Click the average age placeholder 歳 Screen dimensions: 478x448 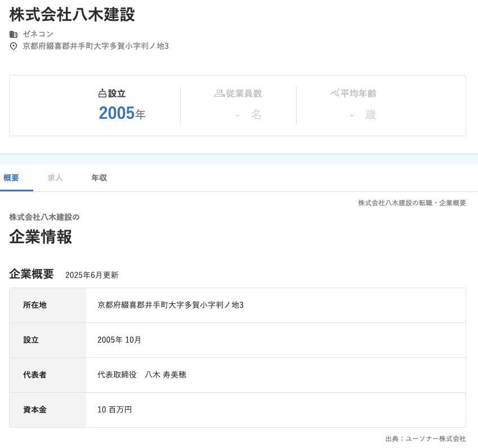(370, 115)
